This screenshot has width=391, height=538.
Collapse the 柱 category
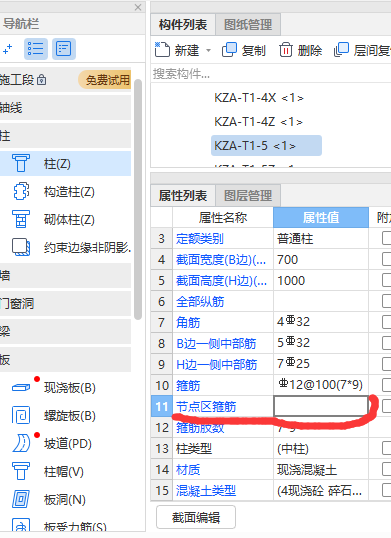point(65,136)
